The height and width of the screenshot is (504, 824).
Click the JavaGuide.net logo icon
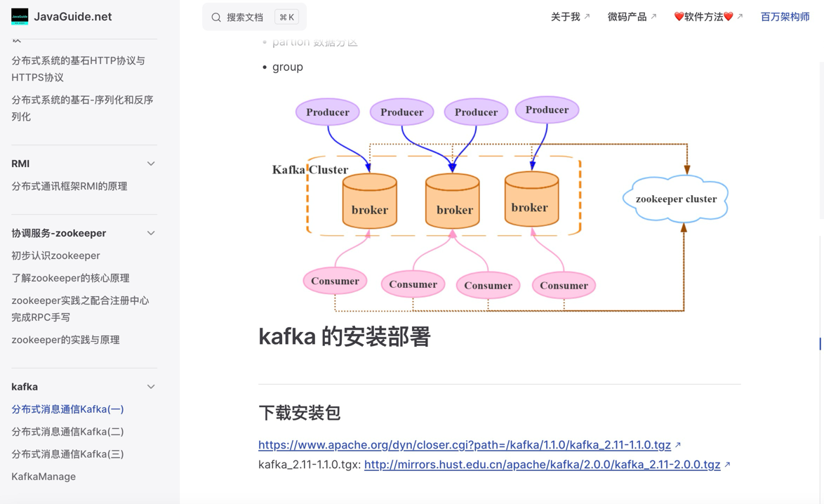[20, 16]
